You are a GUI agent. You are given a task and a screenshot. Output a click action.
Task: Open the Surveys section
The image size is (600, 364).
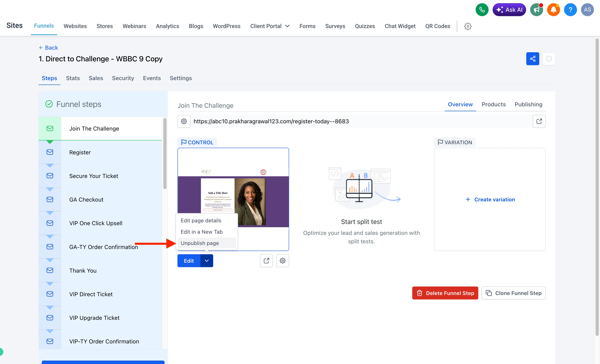coord(335,26)
